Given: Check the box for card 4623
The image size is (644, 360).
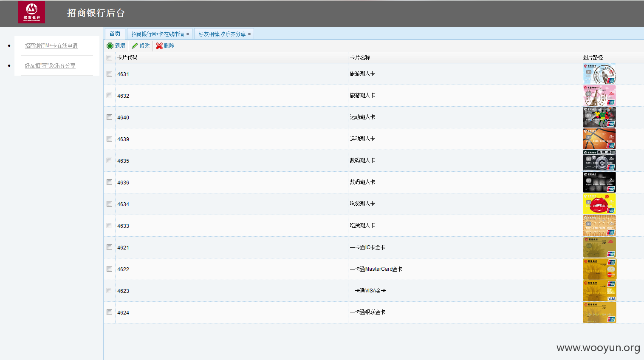Looking at the screenshot, I should pyautogui.click(x=110, y=291).
